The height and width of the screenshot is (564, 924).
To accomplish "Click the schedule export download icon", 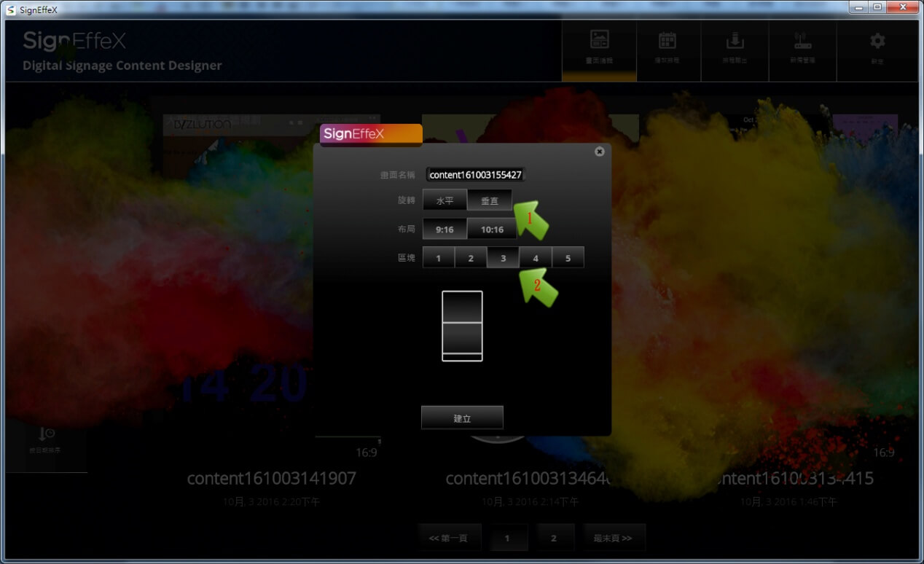I will [x=735, y=41].
